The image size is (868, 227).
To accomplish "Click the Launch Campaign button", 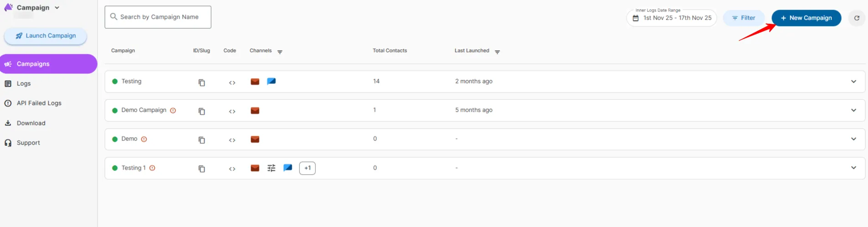I will click(x=46, y=36).
